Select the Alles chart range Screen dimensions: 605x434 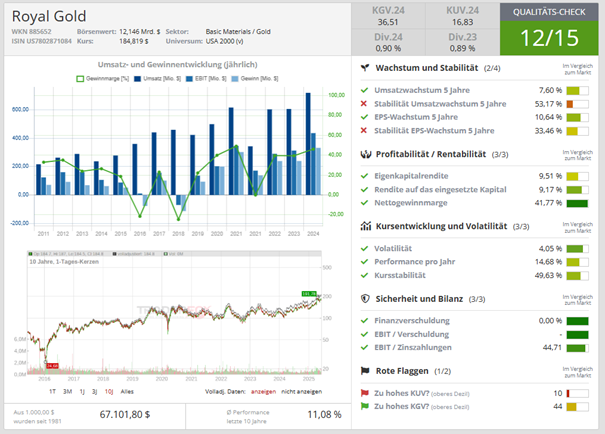click(x=127, y=392)
